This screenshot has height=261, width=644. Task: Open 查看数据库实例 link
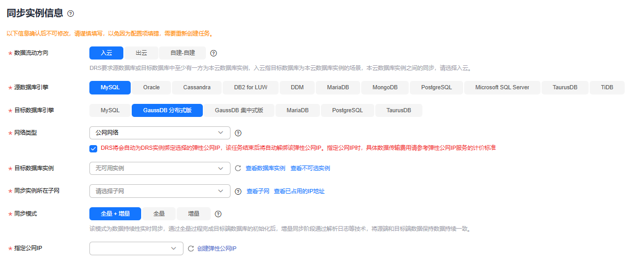[266, 168]
